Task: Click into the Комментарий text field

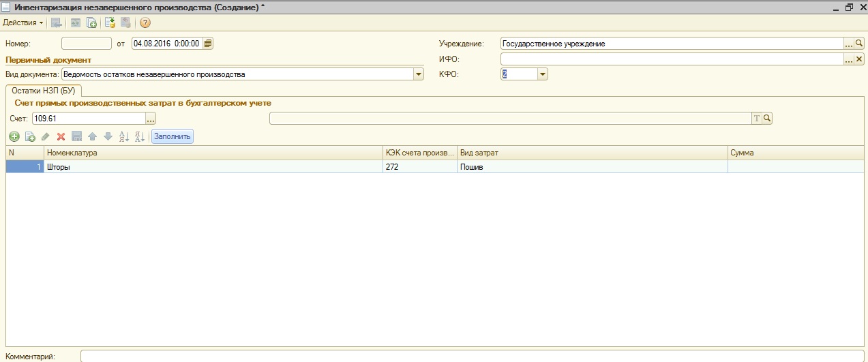Action: click(x=470, y=356)
